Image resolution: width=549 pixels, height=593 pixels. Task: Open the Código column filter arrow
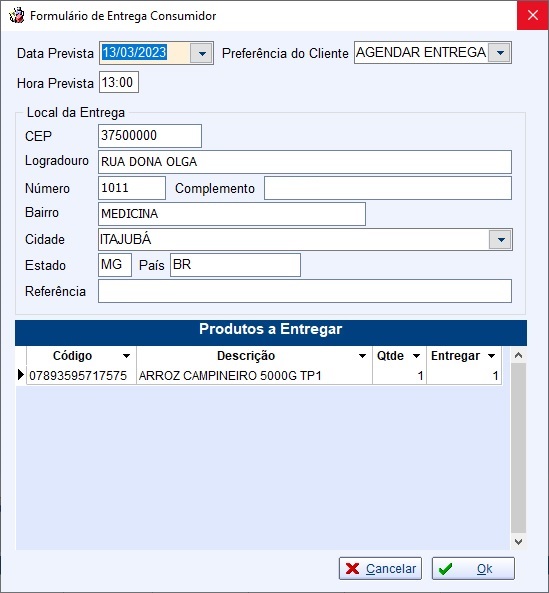coord(126,356)
